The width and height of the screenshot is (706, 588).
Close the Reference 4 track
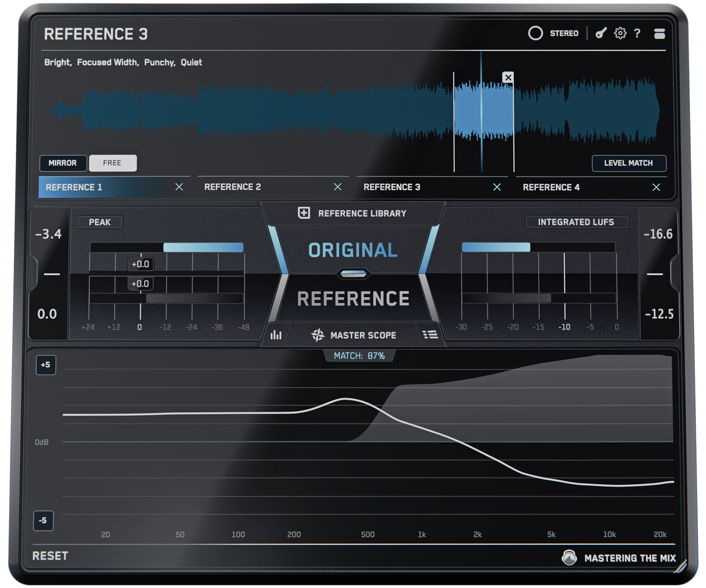click(x=656, y=187)
